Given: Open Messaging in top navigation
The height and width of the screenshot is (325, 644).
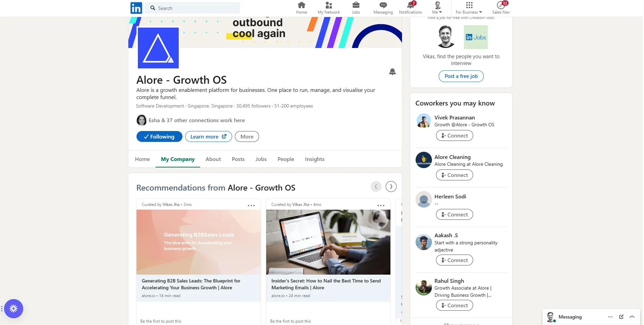Looking at the screenshot, I should coord(383,8).
